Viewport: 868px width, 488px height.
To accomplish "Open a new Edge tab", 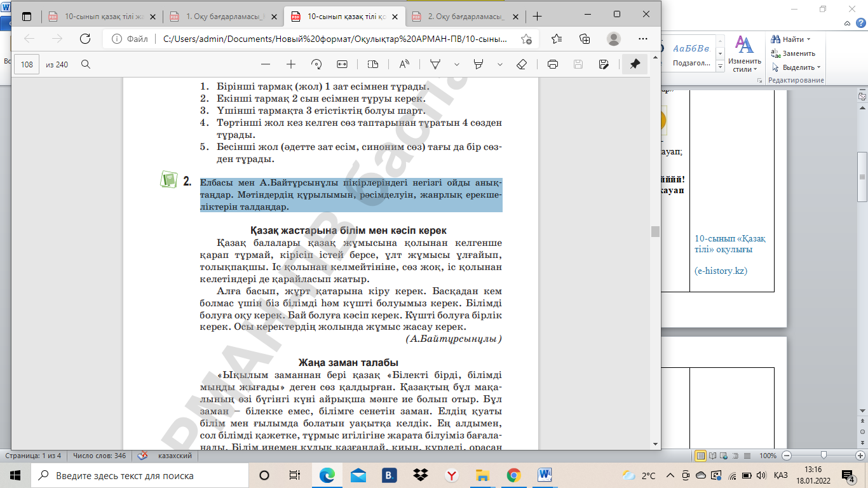I will (x=538, y=16).
